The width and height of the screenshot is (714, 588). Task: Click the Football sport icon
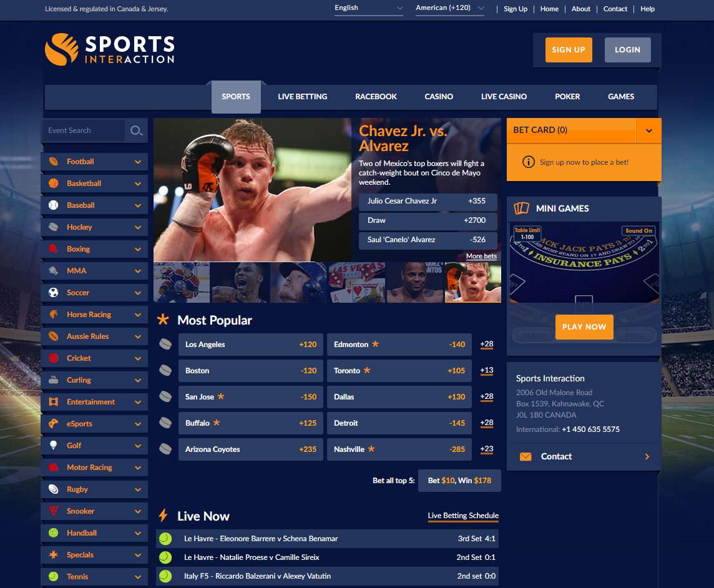click(53, 162)
